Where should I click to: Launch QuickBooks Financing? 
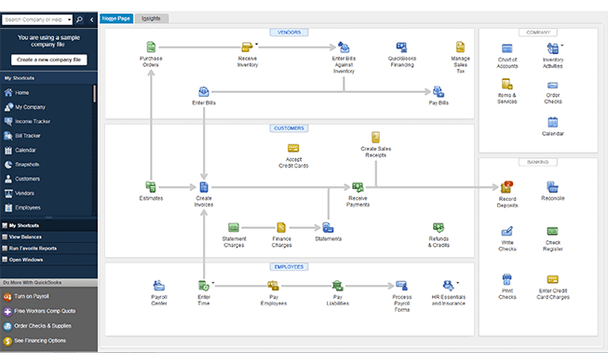(401, 47)
